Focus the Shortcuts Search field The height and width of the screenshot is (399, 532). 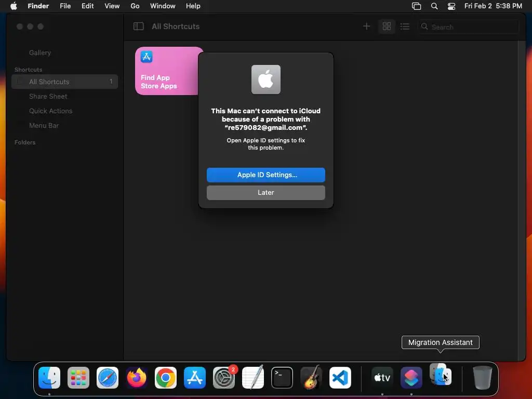click(x=468, y=27)
